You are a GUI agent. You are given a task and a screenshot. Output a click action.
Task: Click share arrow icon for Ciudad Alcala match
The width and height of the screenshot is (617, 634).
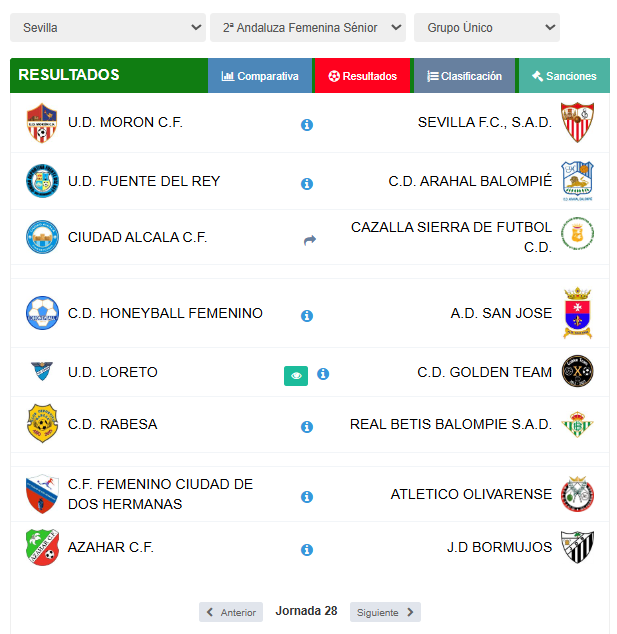click(x=309, y=240)
